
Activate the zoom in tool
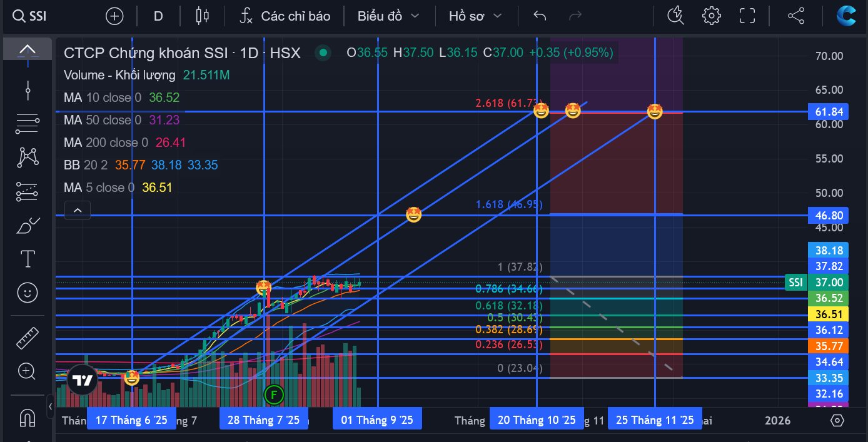[x=27, y=371]
